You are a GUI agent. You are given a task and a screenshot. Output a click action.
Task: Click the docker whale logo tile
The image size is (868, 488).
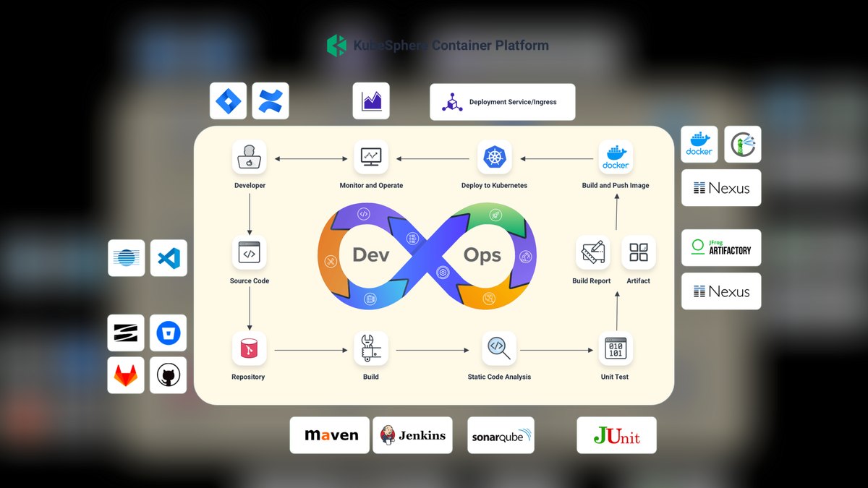pos(700,144)
